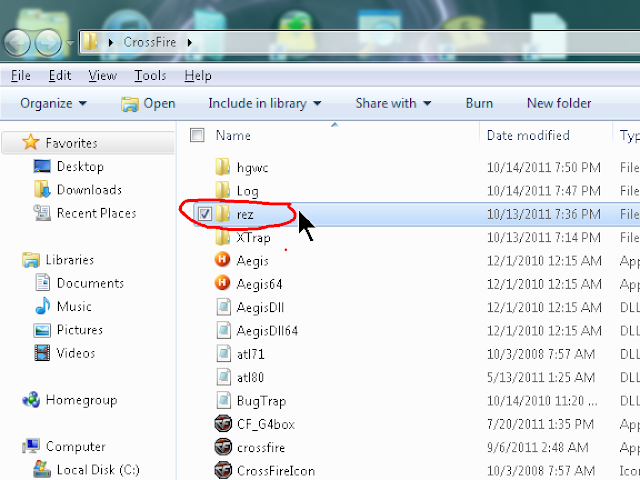
Task: Click the Music note icon
Action: (x=43, y=306)
